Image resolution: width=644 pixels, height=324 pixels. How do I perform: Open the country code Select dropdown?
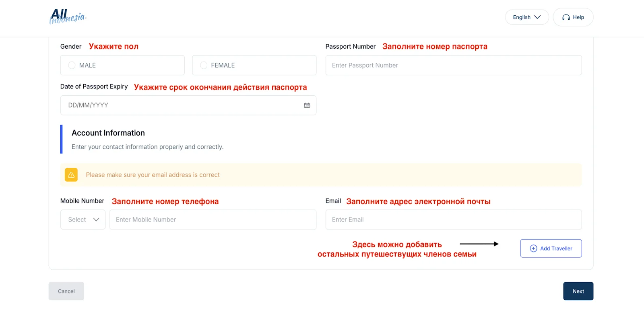[83, 219]
